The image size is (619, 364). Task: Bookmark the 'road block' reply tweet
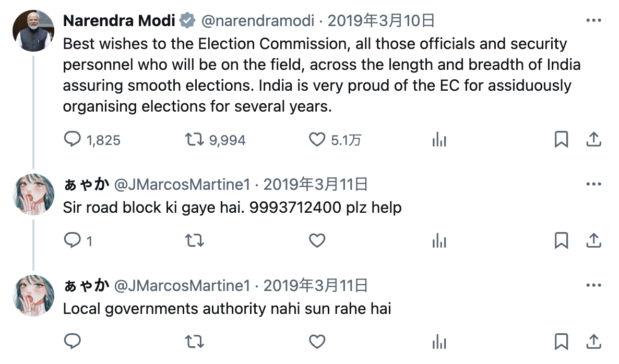pyautogui.click(x=561, y=240)
